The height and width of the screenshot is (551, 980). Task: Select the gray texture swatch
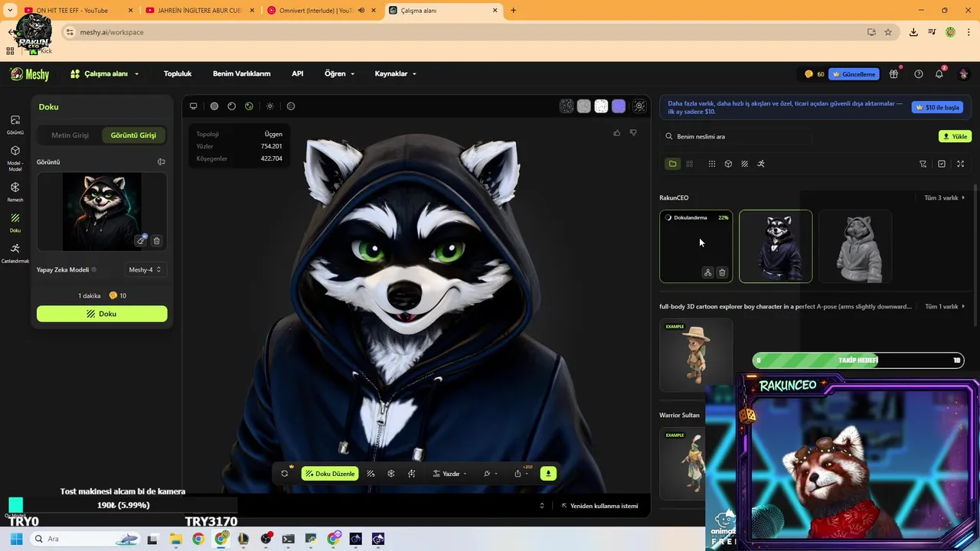click(584, 106)
